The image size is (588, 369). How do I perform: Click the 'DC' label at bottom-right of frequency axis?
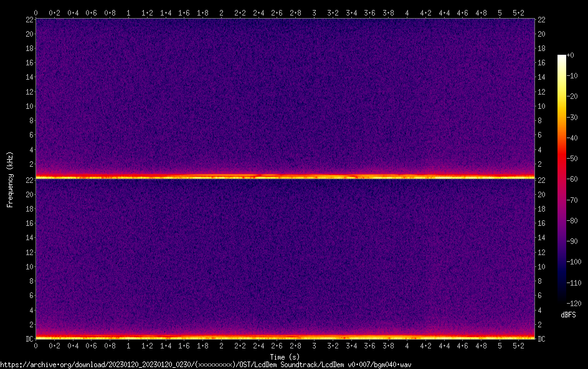click(542, 339)
